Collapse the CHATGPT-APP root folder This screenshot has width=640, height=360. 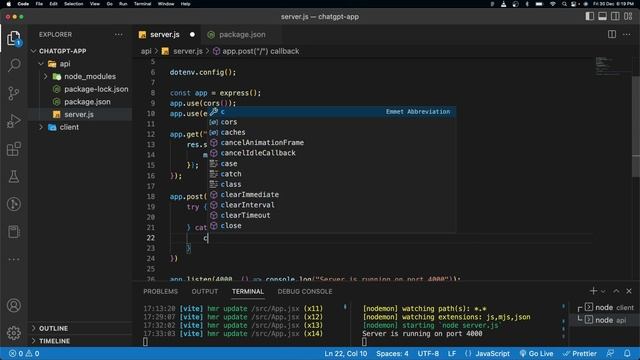point(62,51)
